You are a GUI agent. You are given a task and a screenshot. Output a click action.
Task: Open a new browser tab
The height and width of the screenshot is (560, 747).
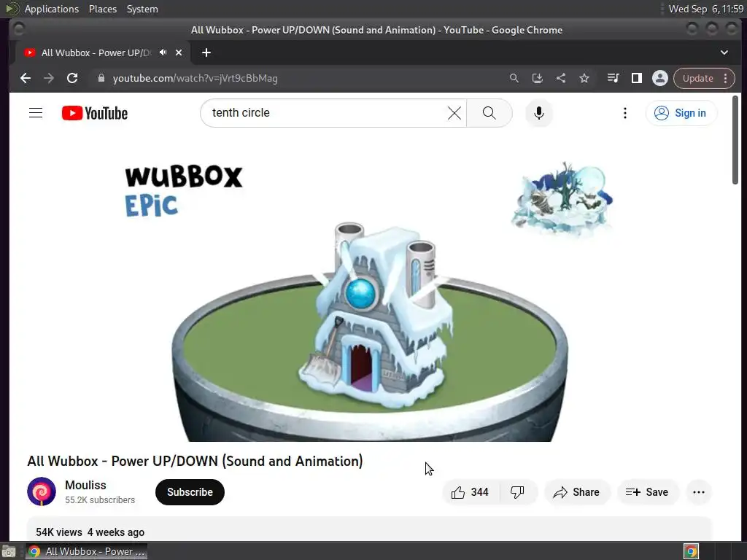point(206,52)
